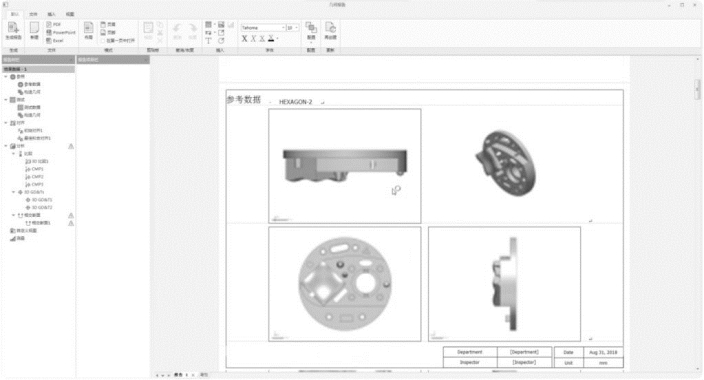This screenshot has width=704, height=380.
Task: Click the HEXAGON-2 title field
Action: point(296,102)
